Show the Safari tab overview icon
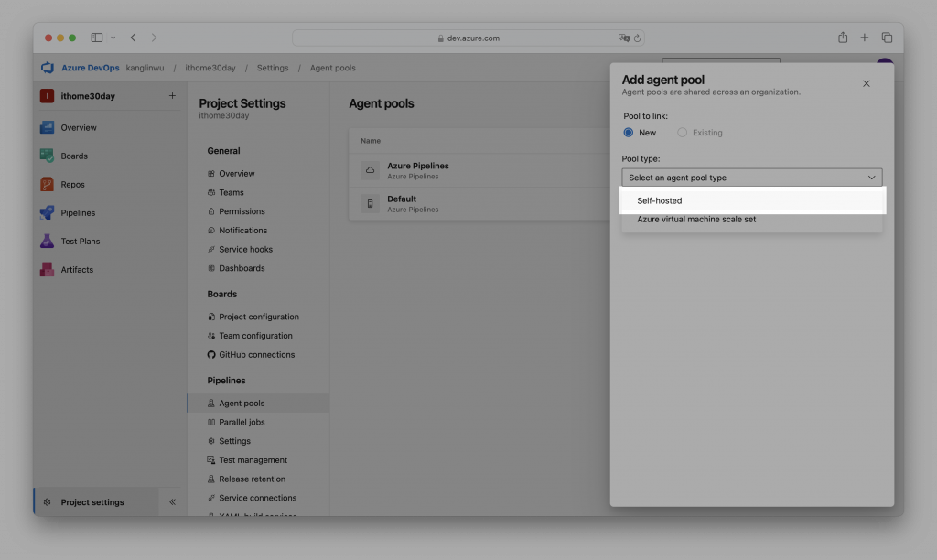 [x=887, y=38]
